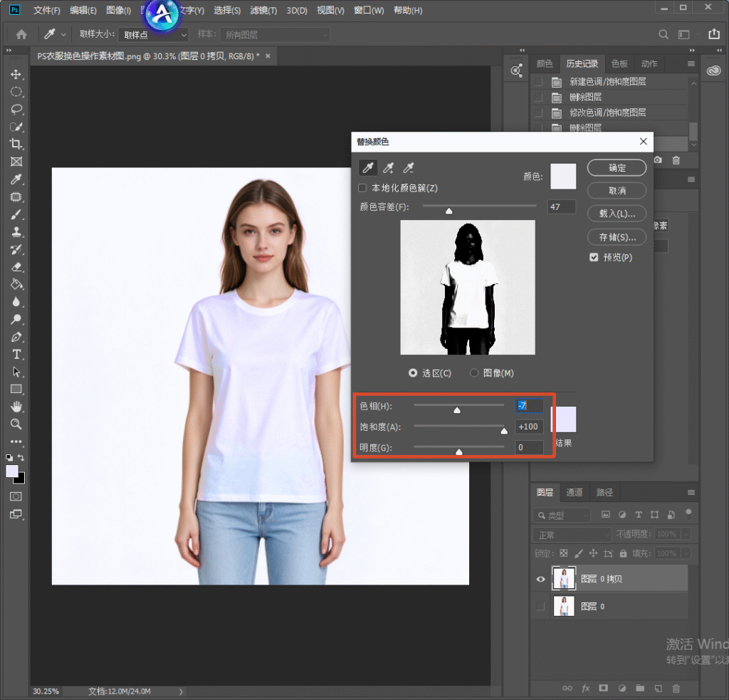The image size is (729, 700).
Task: Open the 文件(F) menu
Action: click(46, 10)
